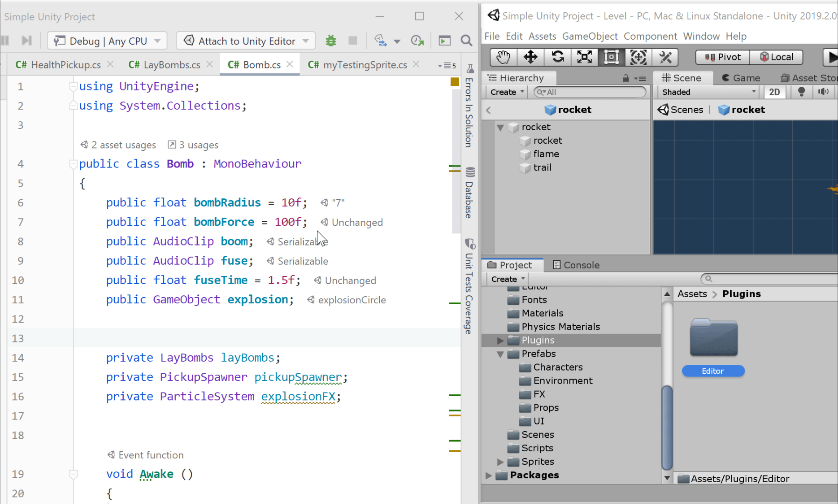
Task: Switch pivot handle to Local rotation
Action: 776,57
